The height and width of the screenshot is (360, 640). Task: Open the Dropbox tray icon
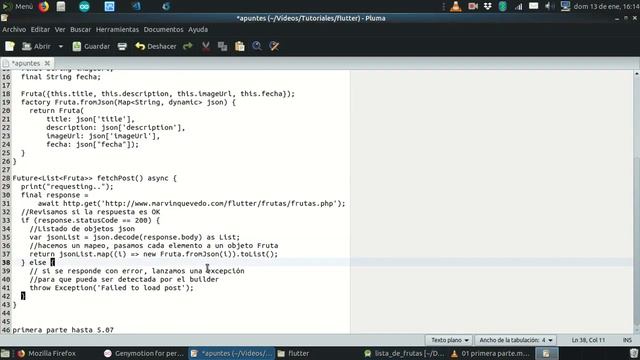(x=488, y=7)
